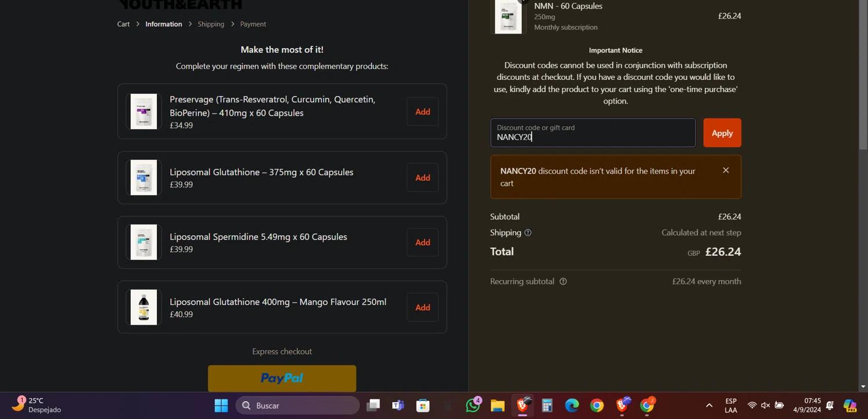This screenshot has width=868, height=419.
Task: Click the Liposomal Glutathione Mango product thumbnail
Action: coord(144,307)
